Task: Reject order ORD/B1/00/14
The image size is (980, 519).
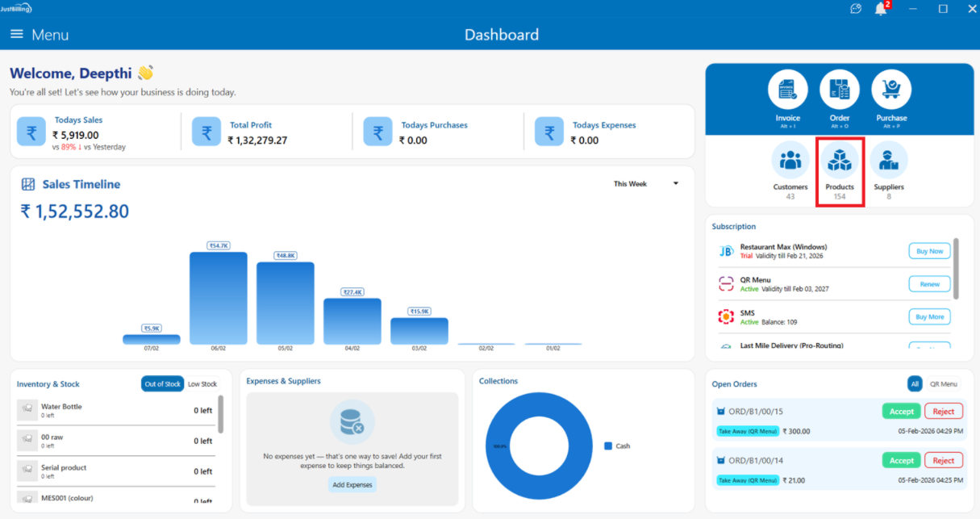Action: coord(943,461)
